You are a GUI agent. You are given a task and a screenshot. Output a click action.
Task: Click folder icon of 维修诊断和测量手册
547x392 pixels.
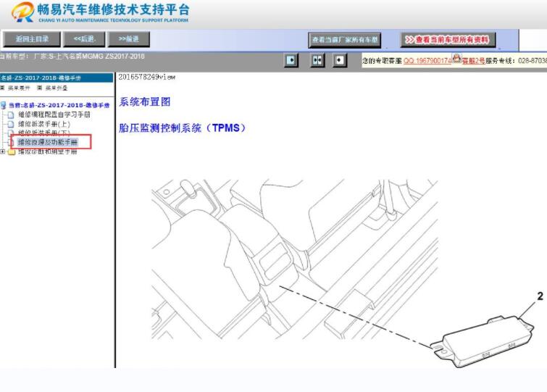tap(12, 152)
